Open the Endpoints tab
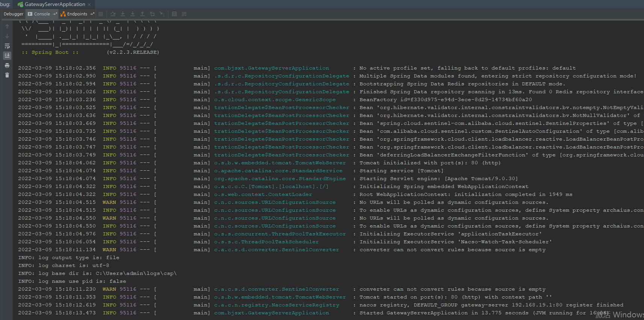The height and width of the screenshot is (320, 644). coord(77,14)
